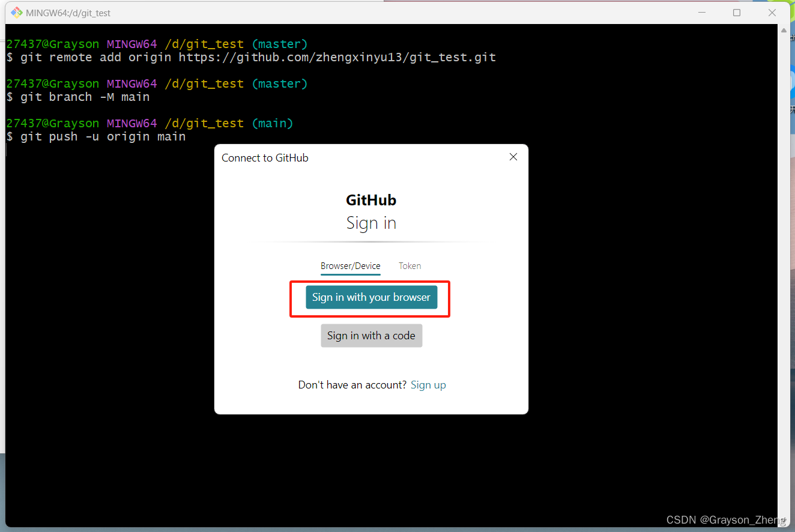Click the GitHub heading in the dialog
The height and width of the screenshot is (532, 795).
pos(371,200)
